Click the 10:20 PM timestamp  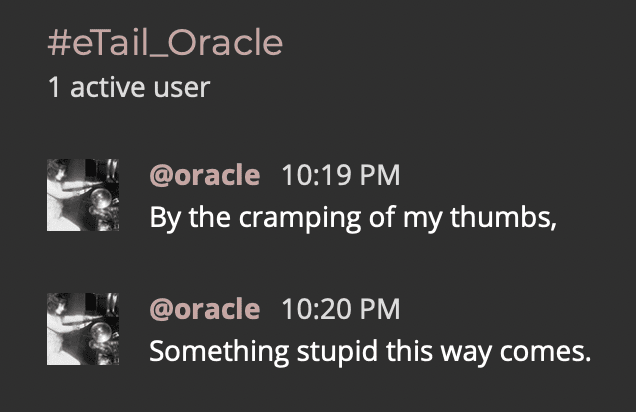click(340, 309)
